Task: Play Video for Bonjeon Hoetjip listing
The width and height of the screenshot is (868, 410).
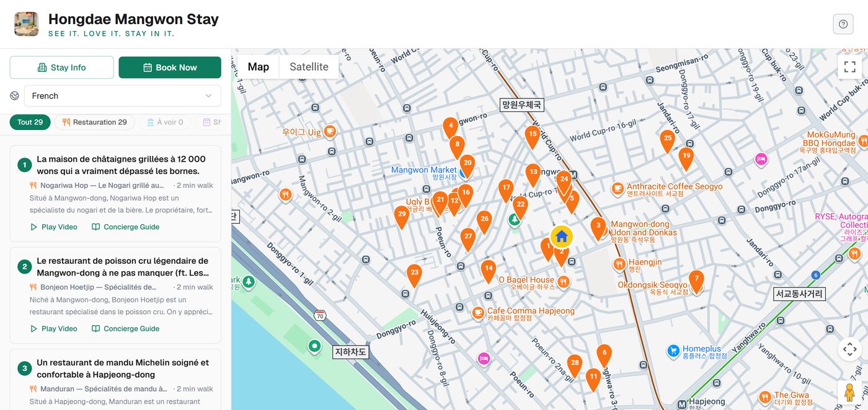Action: (54, 328)
